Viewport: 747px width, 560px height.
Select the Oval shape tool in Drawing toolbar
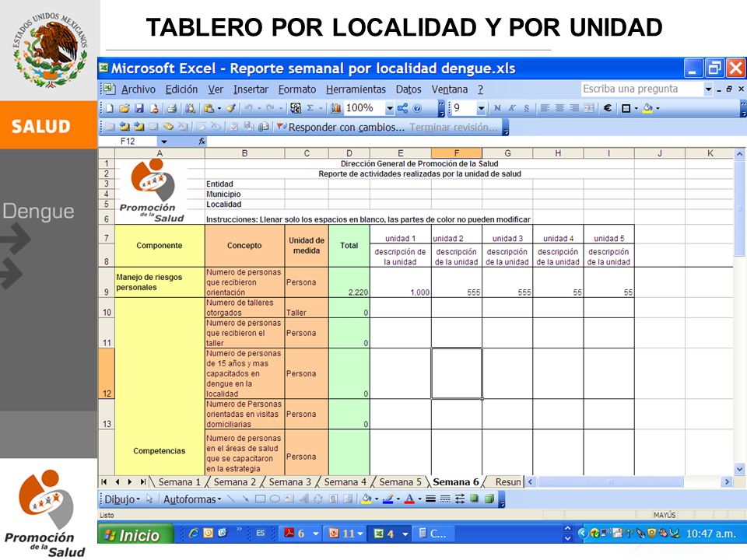pos(275,499)
